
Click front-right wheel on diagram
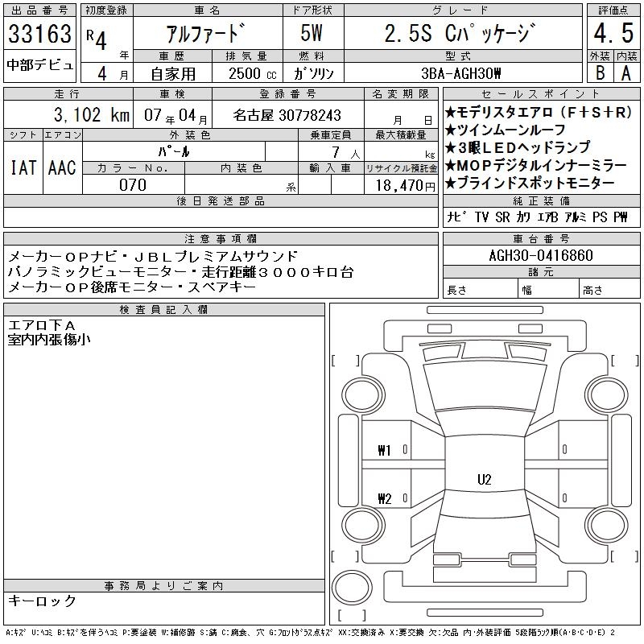click(x=607, y=396)
